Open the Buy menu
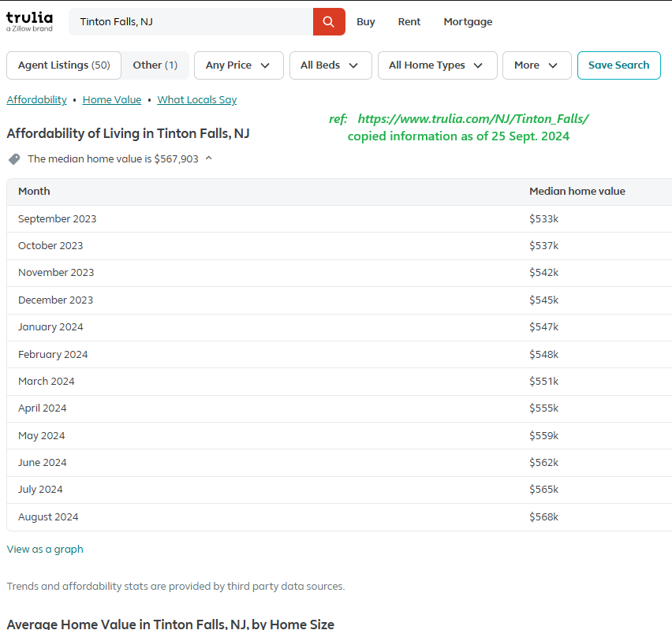Viewport: 672px width, 630px height. pyautogui.click(x=365, y=22)
